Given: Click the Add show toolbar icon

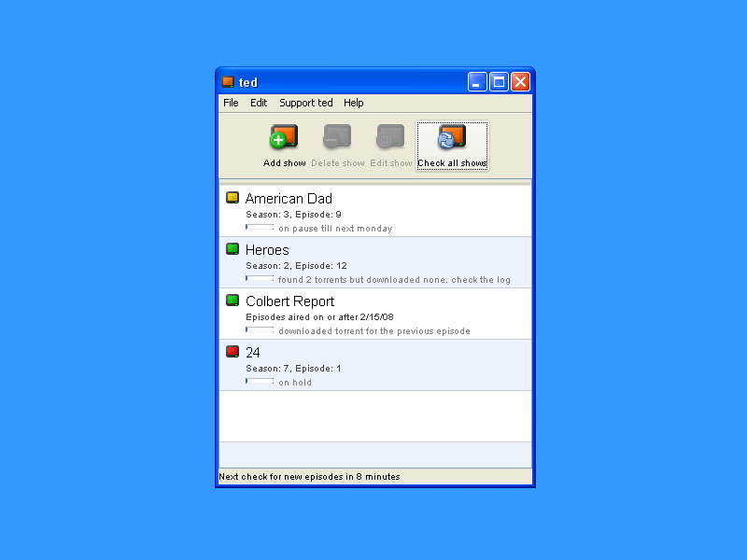Looking at the screenshot, I should 284,136.
